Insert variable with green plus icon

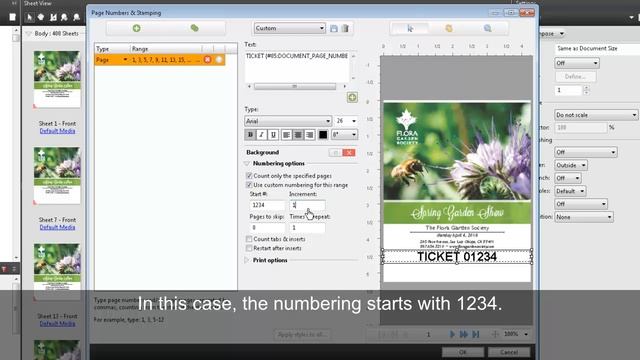[x=352, y=97]
